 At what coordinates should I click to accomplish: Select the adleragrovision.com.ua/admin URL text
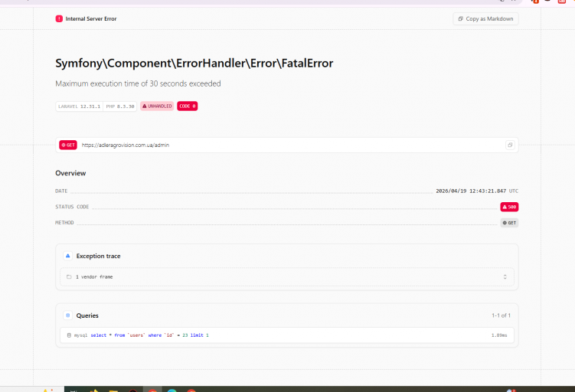126,145
